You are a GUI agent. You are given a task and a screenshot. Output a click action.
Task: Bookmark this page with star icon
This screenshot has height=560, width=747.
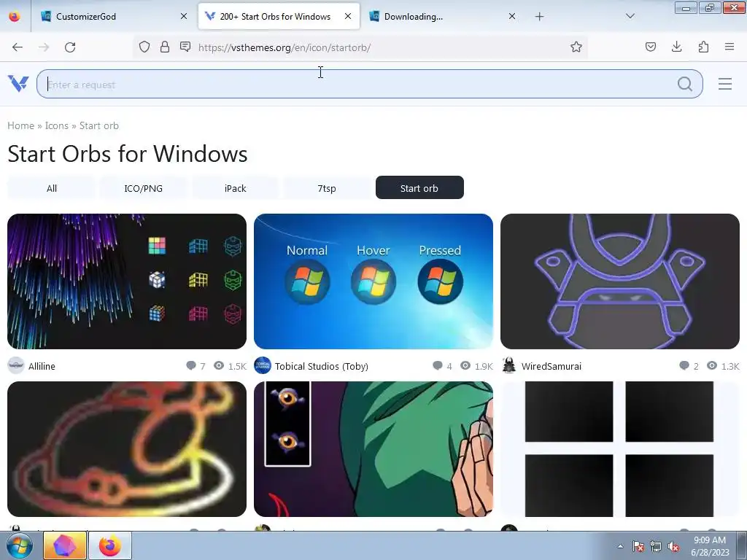576,47
